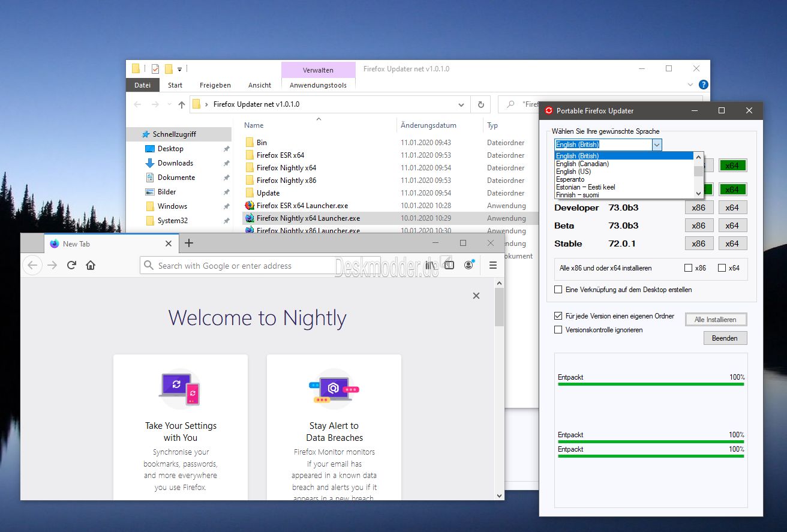Open quick access toolbar dropdown arrow

179,69
